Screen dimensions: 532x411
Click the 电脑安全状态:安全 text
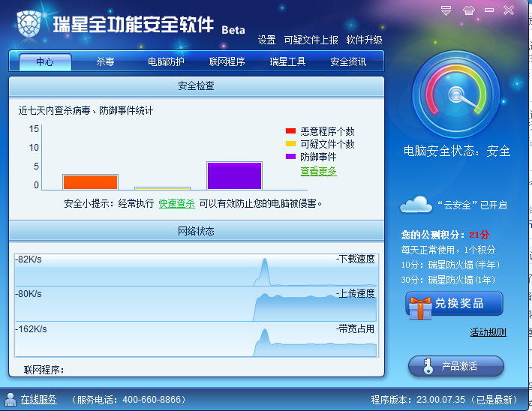[x=457, y=151]
